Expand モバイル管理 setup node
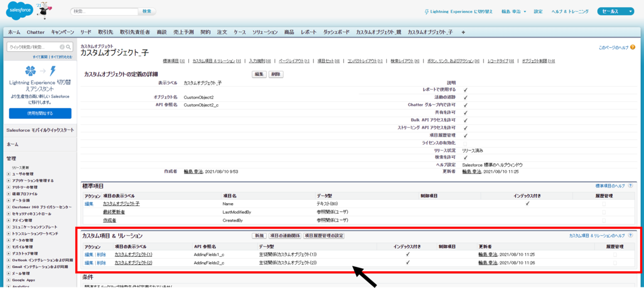Screen dimensions: 644x288 pyautogui.click(x=8, y=246)
